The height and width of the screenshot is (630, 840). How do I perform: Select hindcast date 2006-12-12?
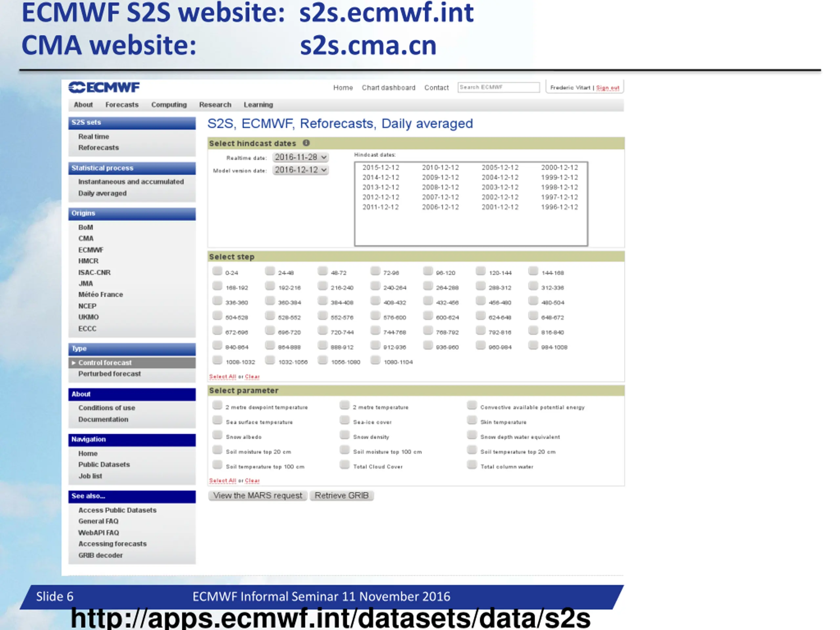(440, 207)
